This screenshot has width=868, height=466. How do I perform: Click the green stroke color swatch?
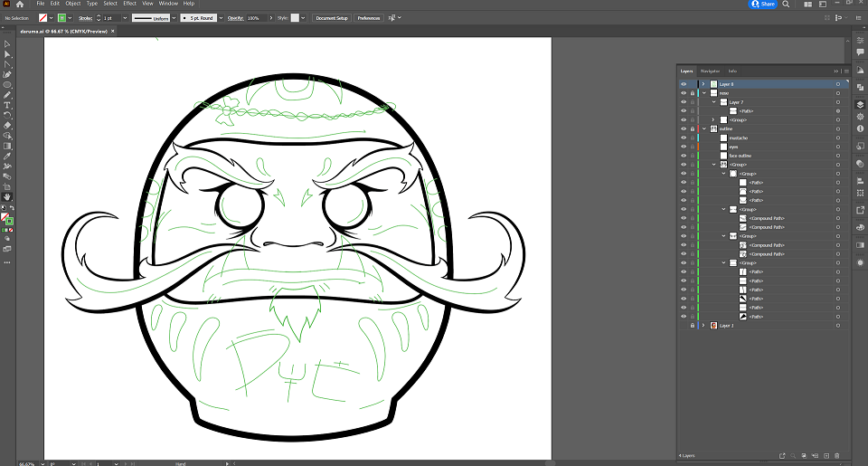[62, 18]
